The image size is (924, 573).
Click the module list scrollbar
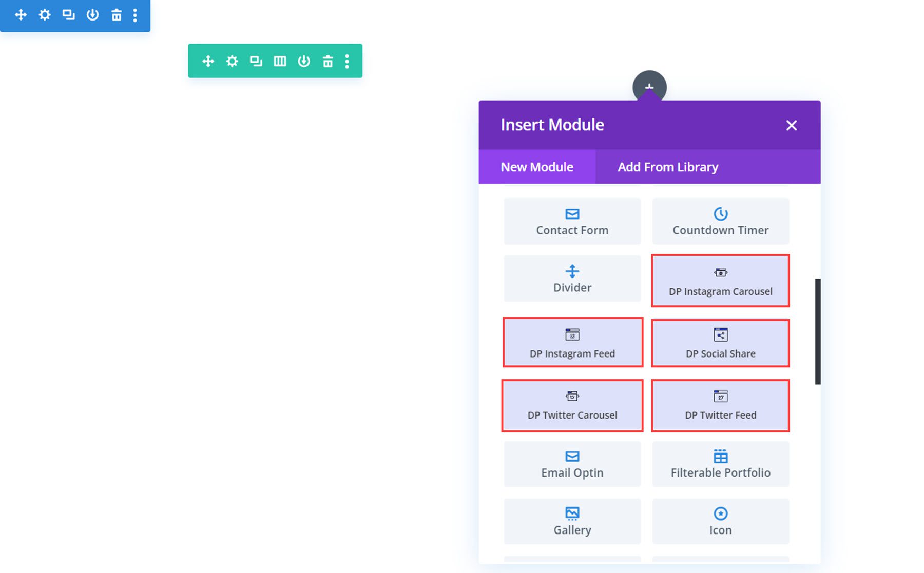(817, 331)
